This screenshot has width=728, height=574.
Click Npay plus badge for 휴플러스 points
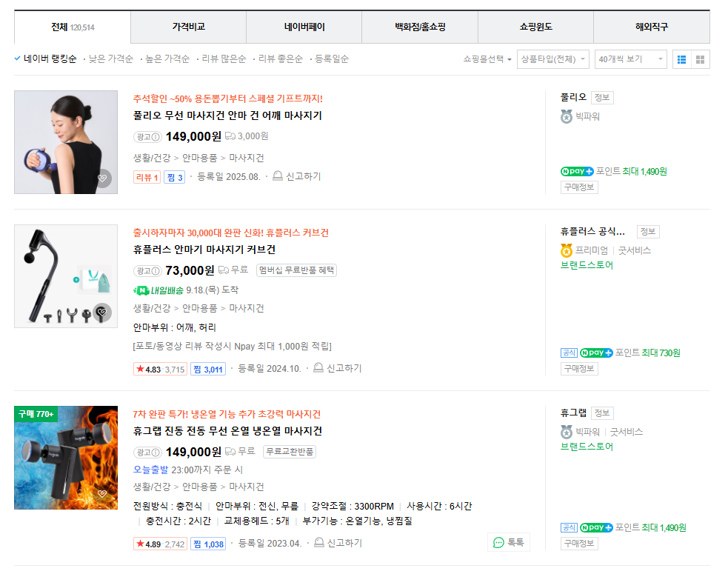[x=597, y=353]
